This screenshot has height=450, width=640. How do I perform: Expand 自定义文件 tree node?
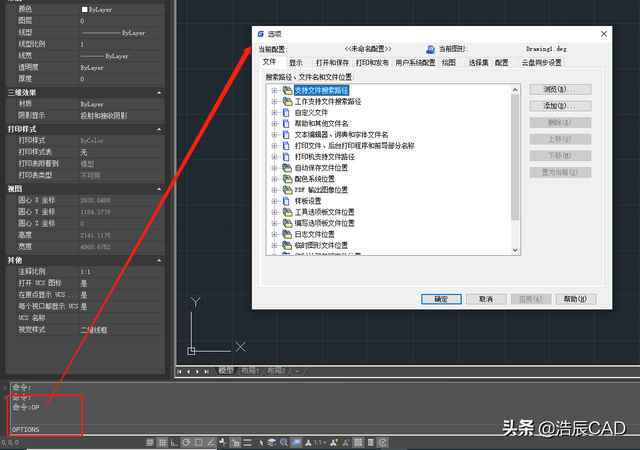pos(274,112)
